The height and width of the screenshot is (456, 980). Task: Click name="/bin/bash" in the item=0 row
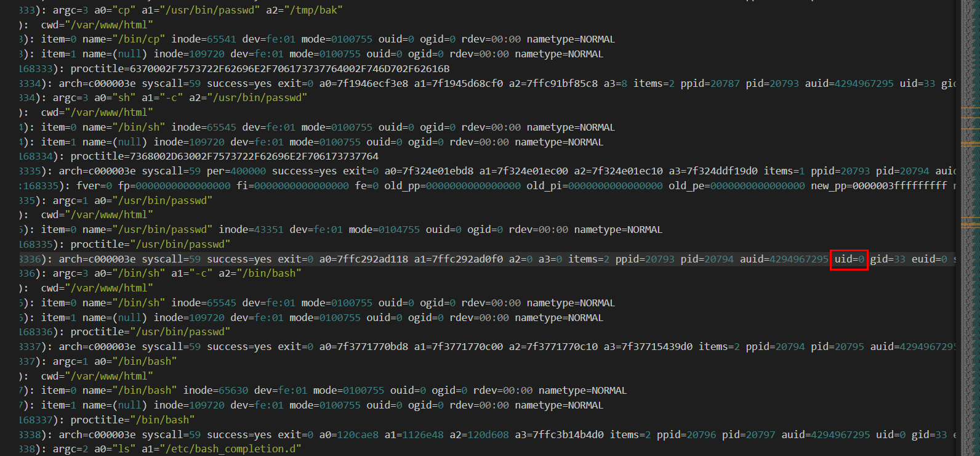tap(130, 390)
